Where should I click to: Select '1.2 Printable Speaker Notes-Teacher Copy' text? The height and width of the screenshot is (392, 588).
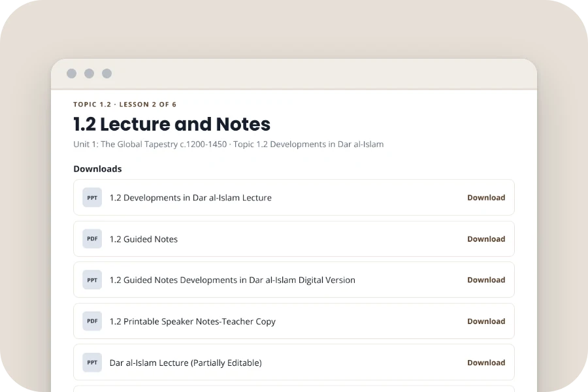pyautogui.click(x=192, y=321)
